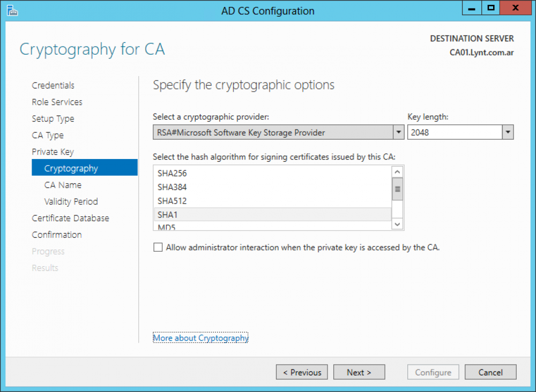This screenshot has width=536, height=392.
Task: Click the AD CS icon in the title bar
Action: pos(12,11)
